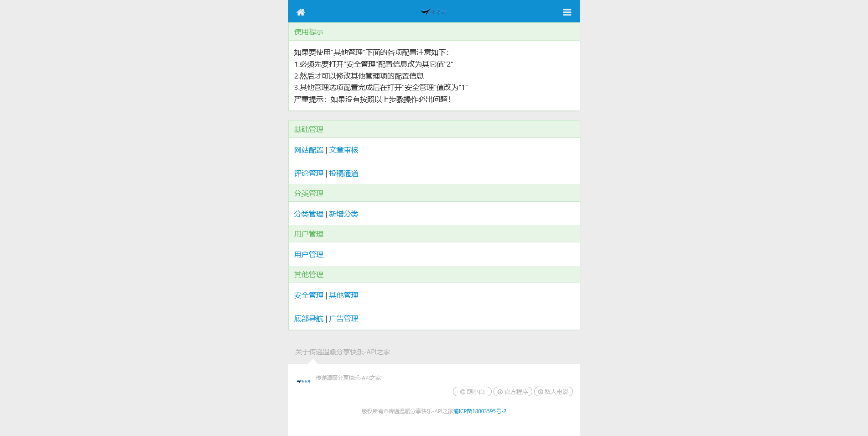Open 广告管理 page

point(343,319)
